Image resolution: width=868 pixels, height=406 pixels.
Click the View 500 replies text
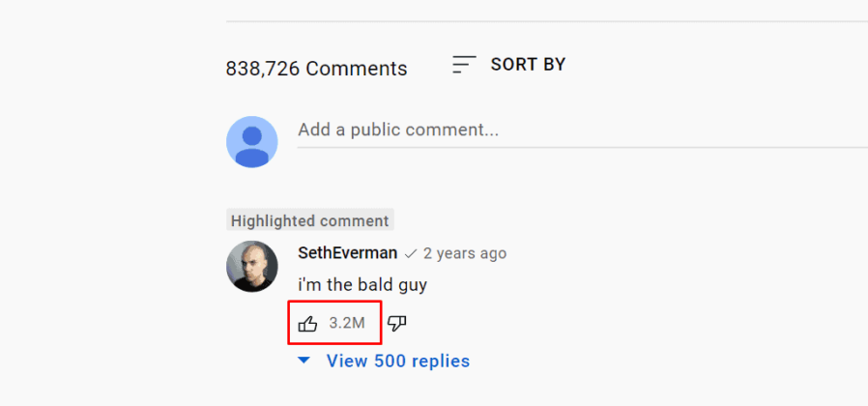(x=398, y=362)
